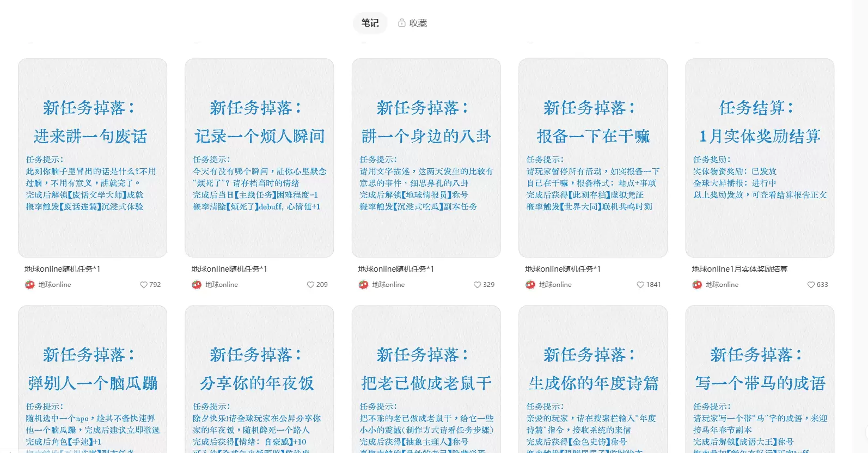Open 地球online profile link under 329-likes note
This screenshot has height=453, width=868.
tap(388, 285)
